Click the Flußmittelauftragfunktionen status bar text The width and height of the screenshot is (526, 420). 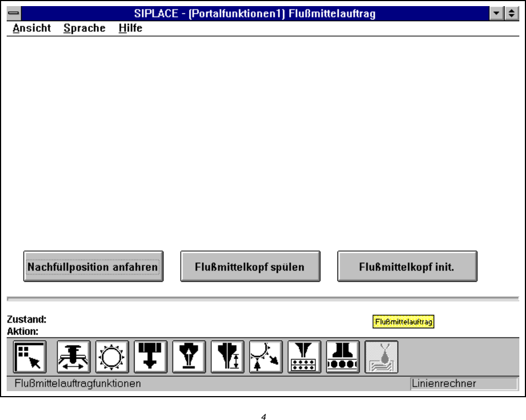tap(77, 383)
